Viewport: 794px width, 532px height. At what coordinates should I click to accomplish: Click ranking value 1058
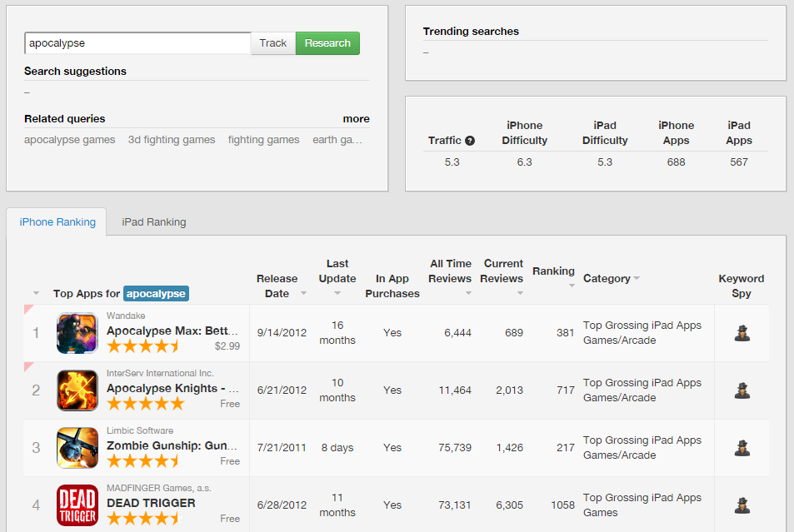[562, 505]
